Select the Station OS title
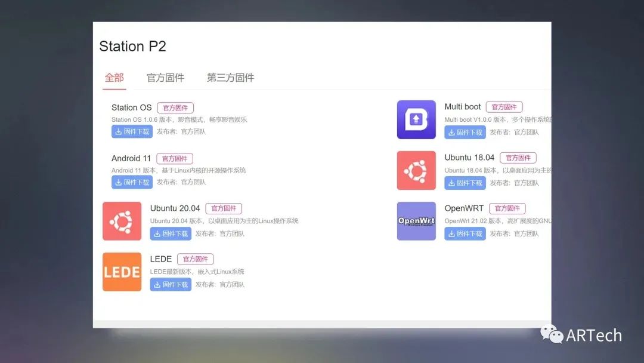This screenshot has height=363, width=644. [x=131, y=107]
